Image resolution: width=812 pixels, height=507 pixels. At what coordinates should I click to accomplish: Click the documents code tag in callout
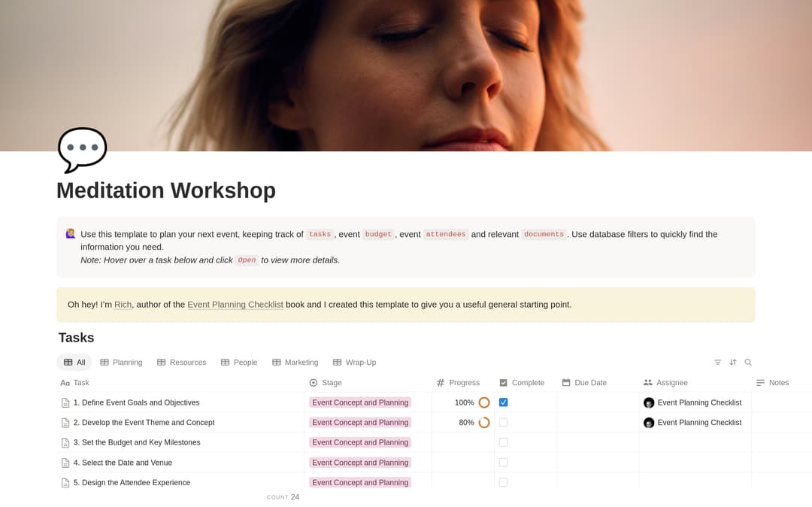pos(544,234)
